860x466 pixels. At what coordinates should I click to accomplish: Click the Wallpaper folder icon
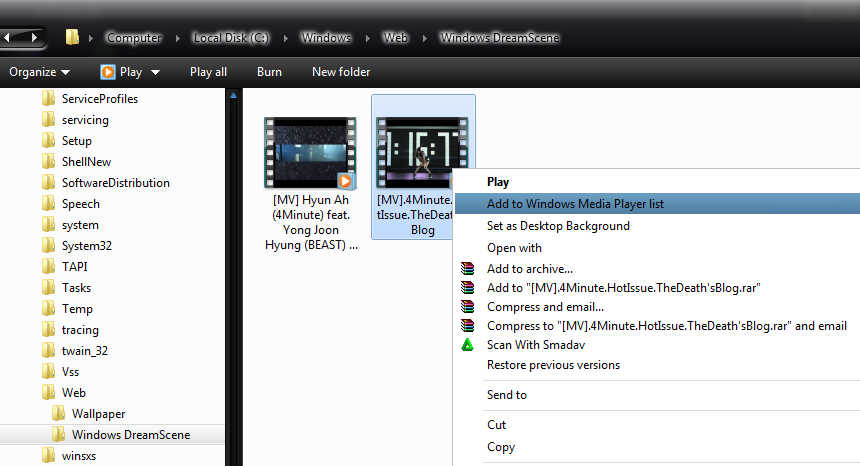click(58, 413)
